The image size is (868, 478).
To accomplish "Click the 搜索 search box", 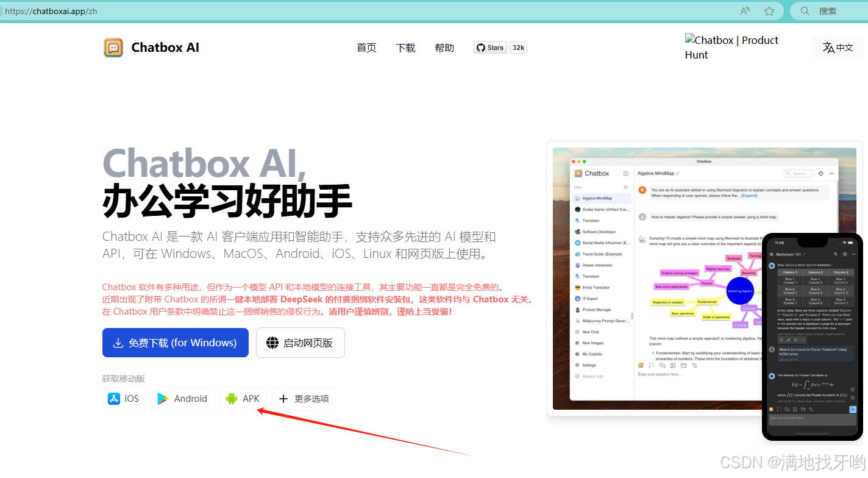I will [829, 11].
